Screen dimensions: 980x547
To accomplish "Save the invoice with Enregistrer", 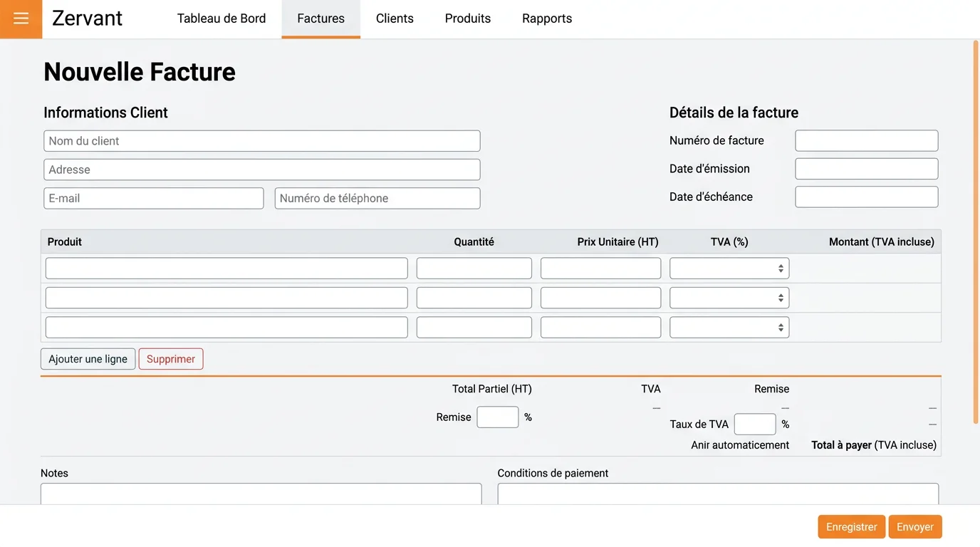I will 851,526.
